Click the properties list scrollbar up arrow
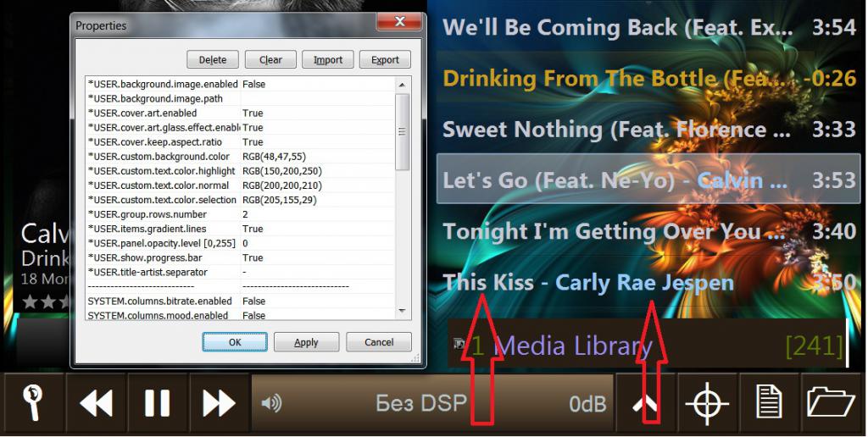 [x=403, y=85]
